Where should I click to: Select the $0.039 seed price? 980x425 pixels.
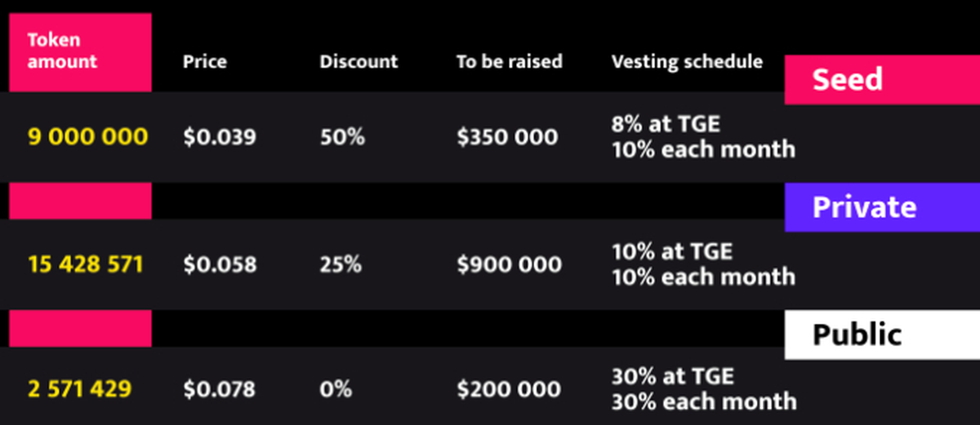click(x=220, y=136)
